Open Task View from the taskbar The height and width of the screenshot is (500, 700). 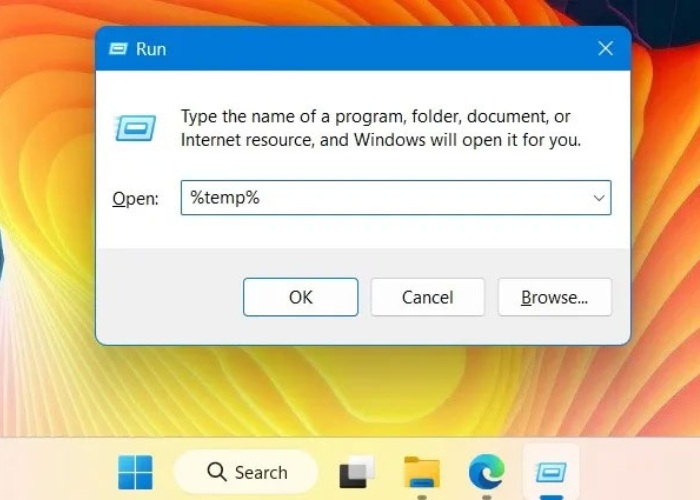tap(358, 473)
